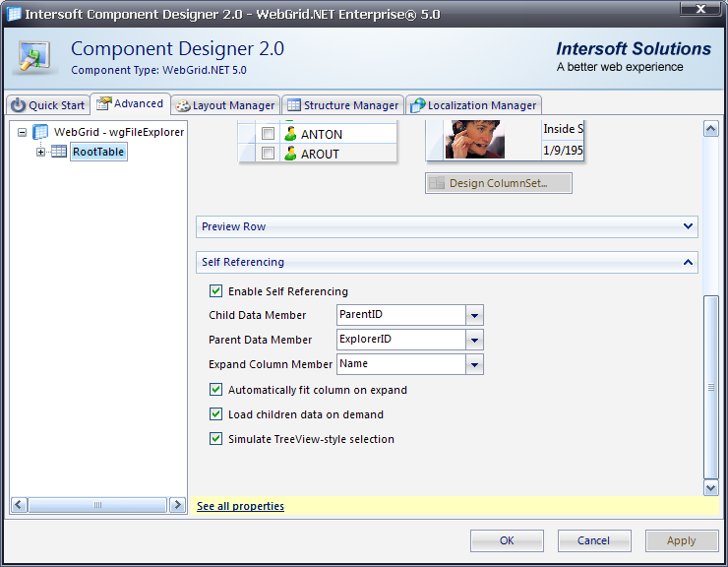Select WebGrid - wgFileExplorer tree item

click(x=119, y=132)
